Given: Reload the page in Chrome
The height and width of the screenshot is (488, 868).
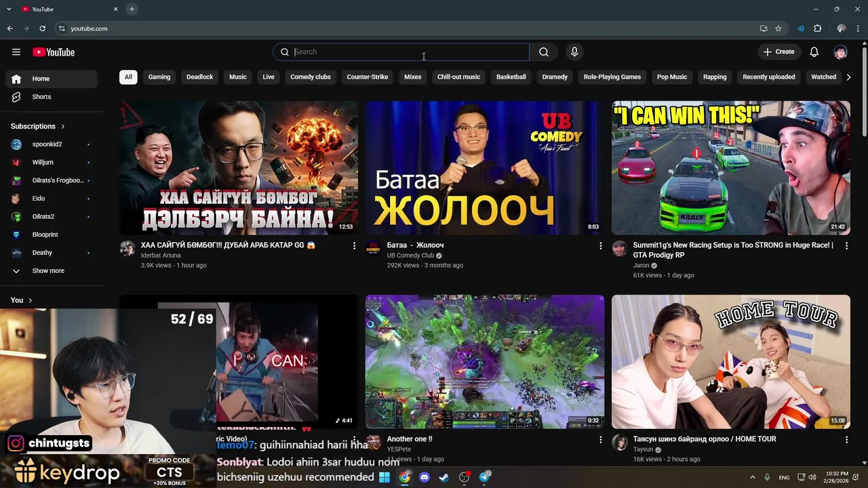Looking at the screenshot, I should coord(42,28).
